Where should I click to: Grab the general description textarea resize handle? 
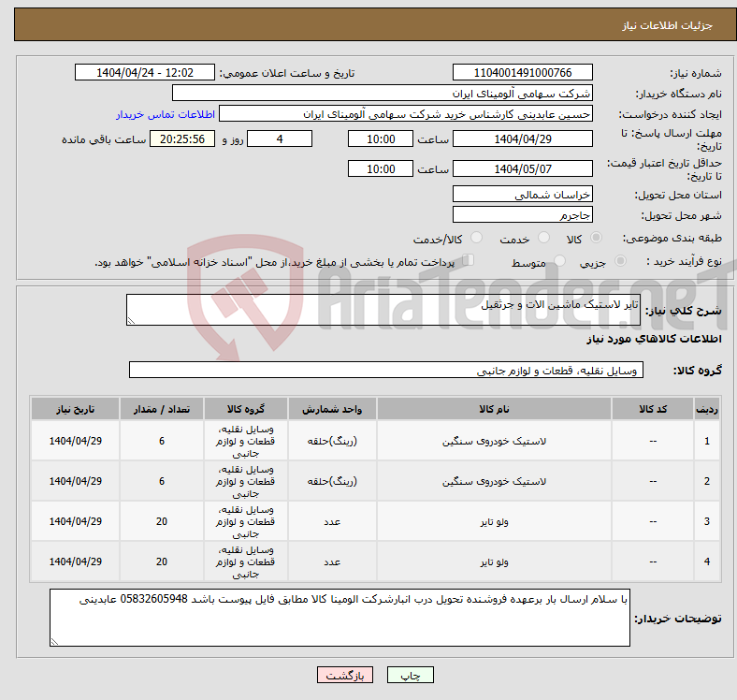click(131, 321)
